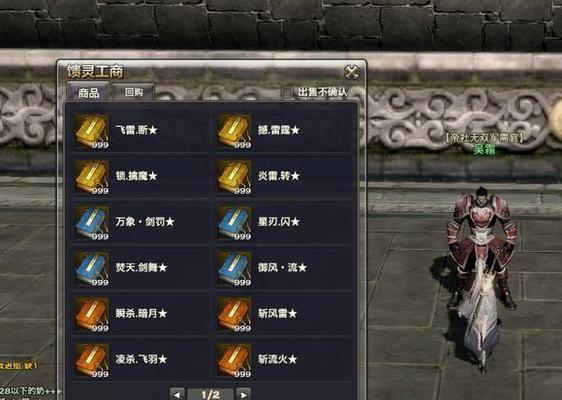
Task: Choose the 御风·流★ blue book
Action: click(234, 269)
